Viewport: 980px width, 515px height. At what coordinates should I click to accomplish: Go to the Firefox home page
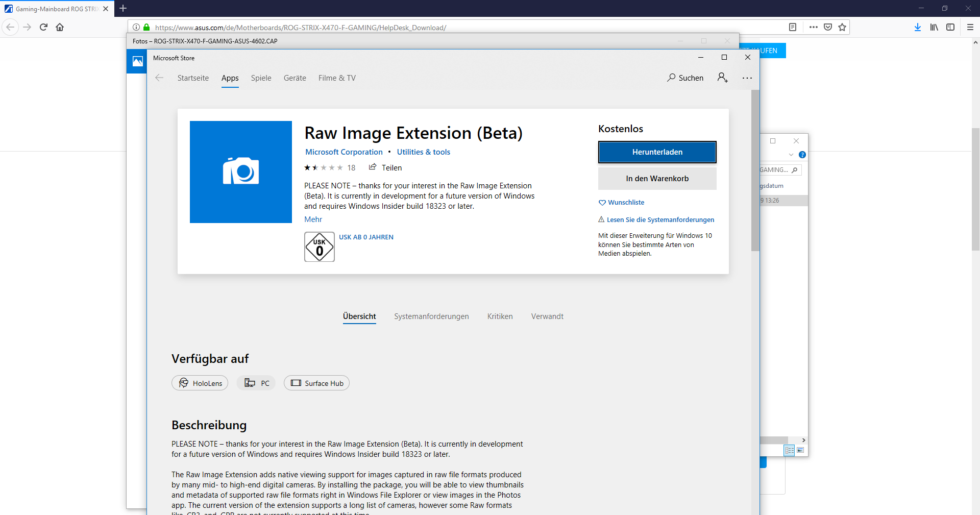point(60,27)
